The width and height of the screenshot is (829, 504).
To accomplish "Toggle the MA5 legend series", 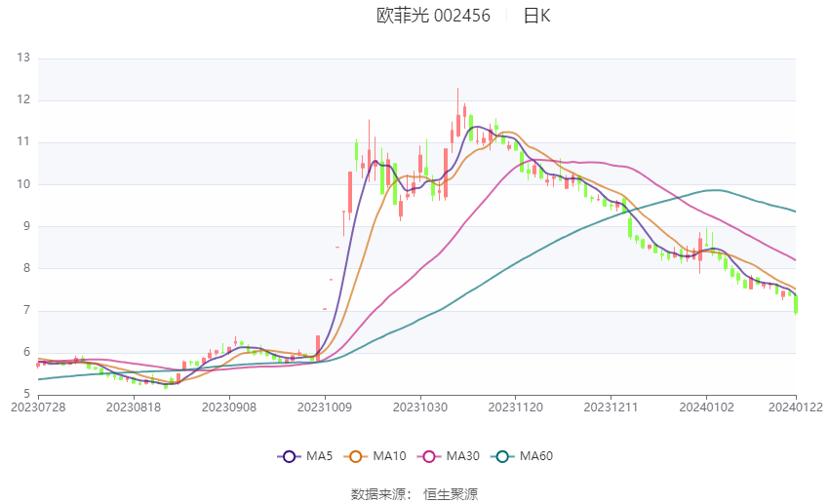I will [x=305, y=456].
